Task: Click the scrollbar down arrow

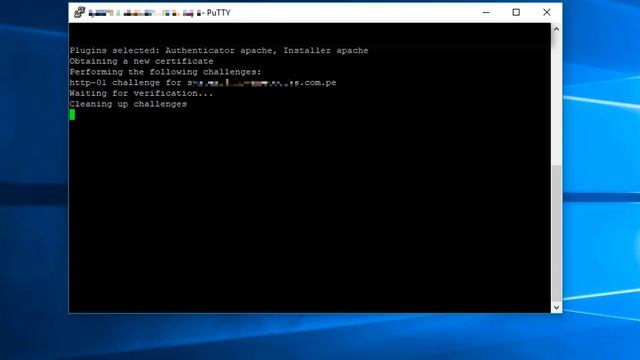Action: pos(556,307)
